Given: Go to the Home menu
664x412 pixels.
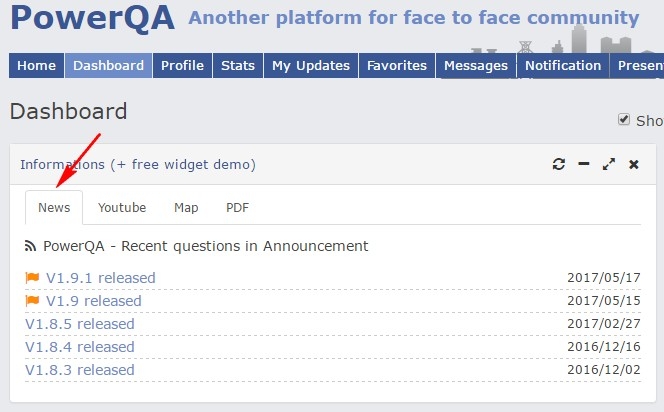Looking at the screenshot, I should (36, 65).
